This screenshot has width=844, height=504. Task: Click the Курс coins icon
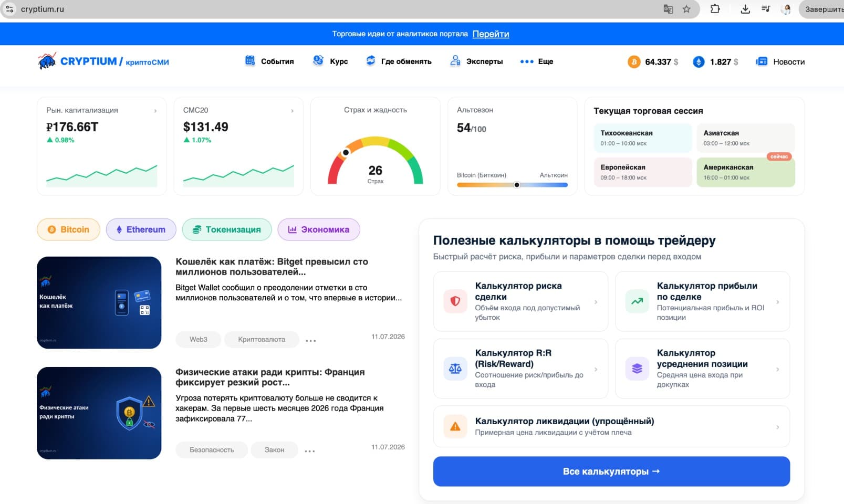click(x=318, y=60)
